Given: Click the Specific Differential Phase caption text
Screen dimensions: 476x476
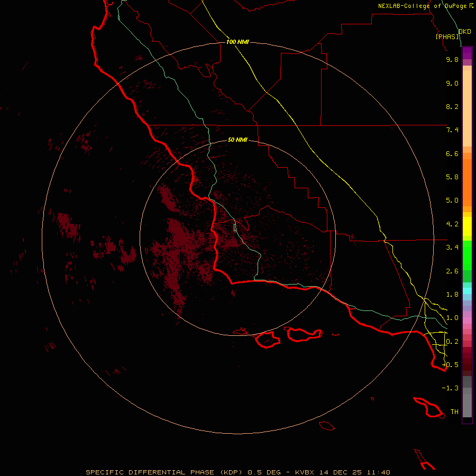Looking at the screenshot, I should click(x=238, y=472).
